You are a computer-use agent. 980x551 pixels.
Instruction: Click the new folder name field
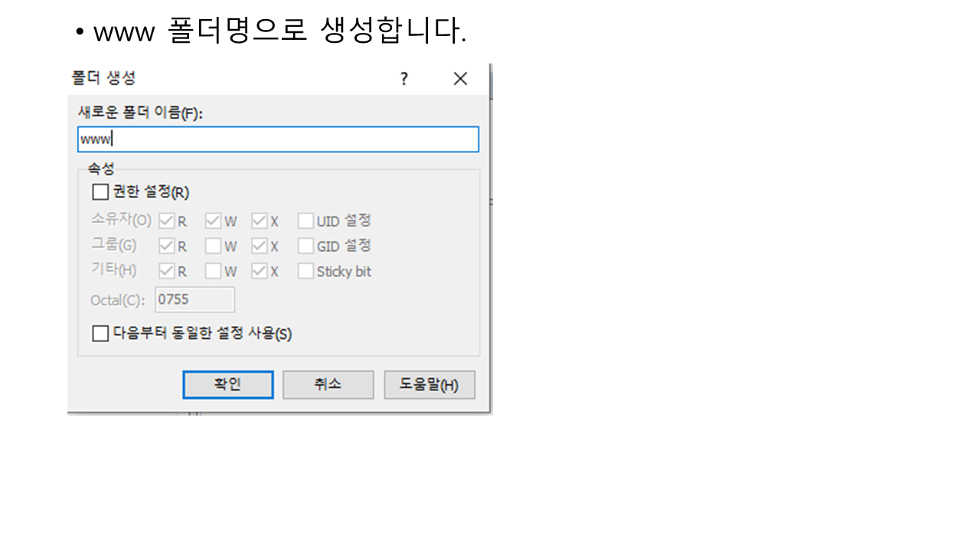[x=278, y=139]
